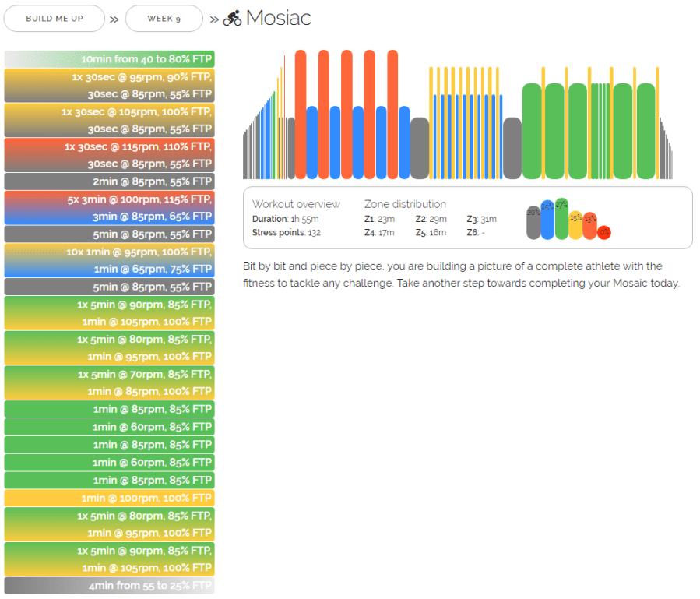Select the 10min from 40 to 80% FTP warm-up step
Viewport: 700px width, 599px height.
tap(109, 59)
